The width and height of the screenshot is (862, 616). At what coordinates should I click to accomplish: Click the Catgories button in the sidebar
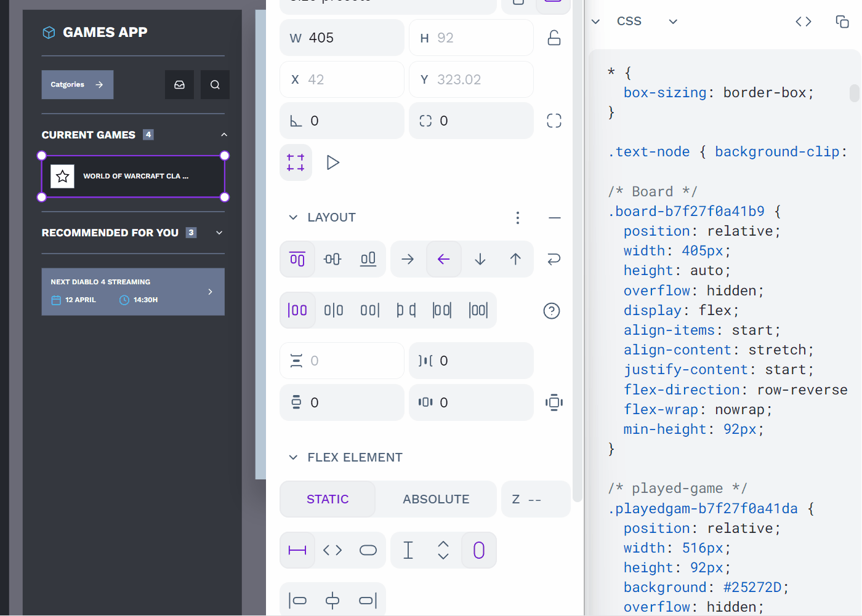tap(77, 84)
